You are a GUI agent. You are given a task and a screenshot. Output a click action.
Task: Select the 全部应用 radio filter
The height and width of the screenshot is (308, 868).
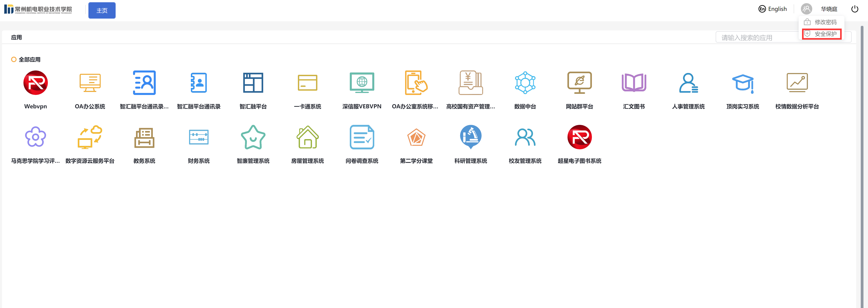coord(14,60)
